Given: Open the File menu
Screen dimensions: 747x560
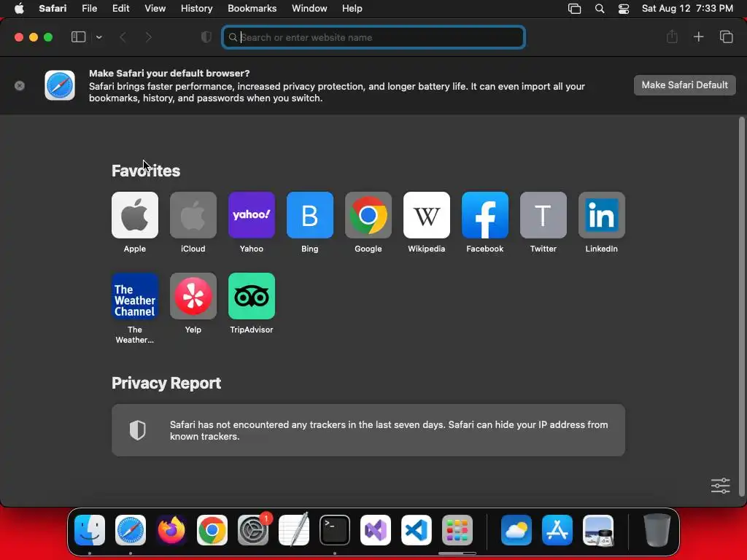Looking at the screenshot, I should point(89,9).
